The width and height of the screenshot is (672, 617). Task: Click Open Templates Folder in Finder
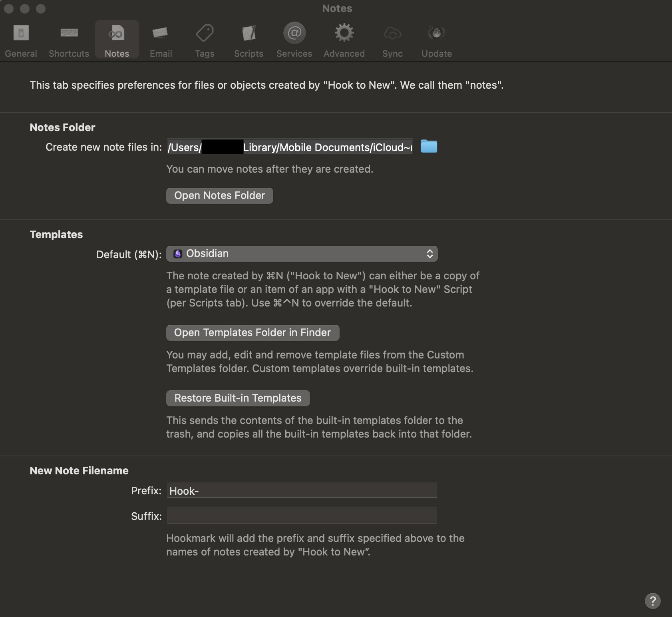(252, 332)
